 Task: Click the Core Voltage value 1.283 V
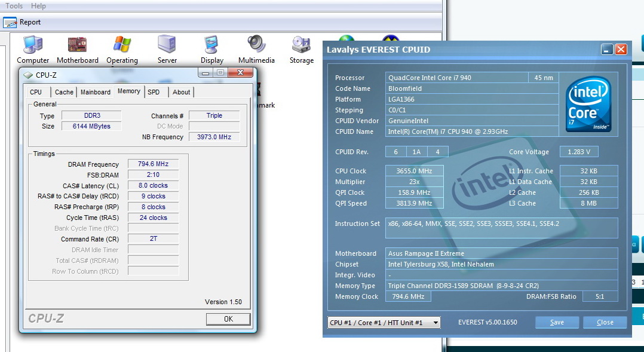point(579,152)
